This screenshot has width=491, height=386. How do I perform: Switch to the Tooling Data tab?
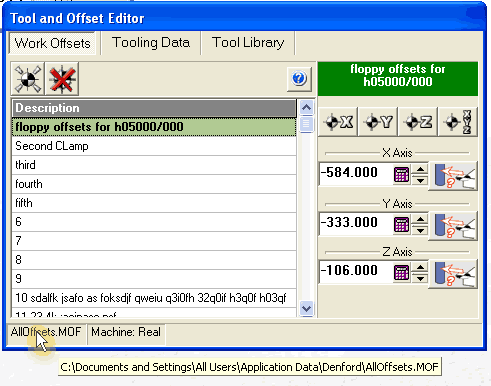151,43
